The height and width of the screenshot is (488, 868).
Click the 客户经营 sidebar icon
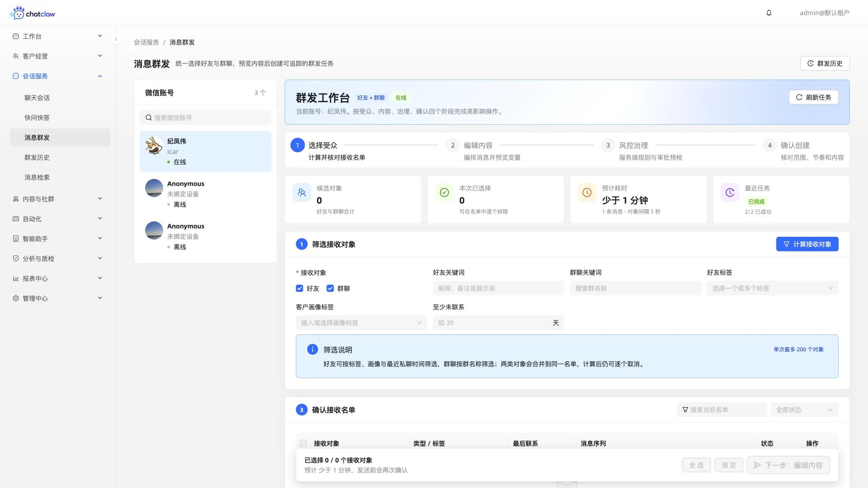[16, 56]
